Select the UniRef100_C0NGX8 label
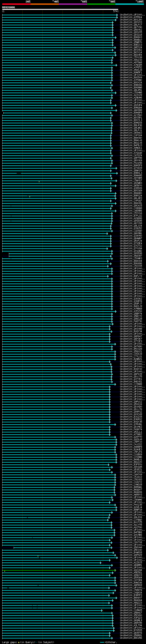Viewport: 146px width, 644px height. click(x=131, y=485)
